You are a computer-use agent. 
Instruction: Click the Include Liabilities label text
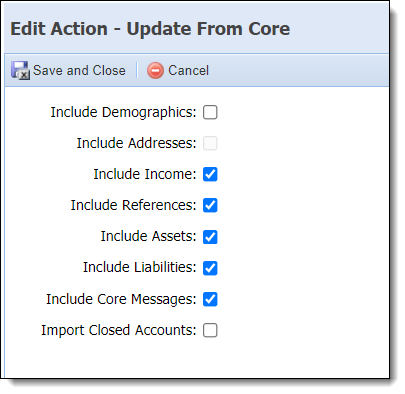pyautogui.click(x=140, y=267)
